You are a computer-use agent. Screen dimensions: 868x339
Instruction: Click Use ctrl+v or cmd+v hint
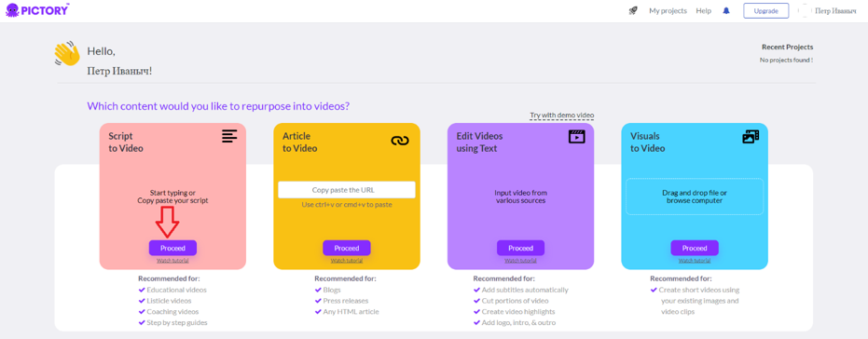(x=347, y=205)
